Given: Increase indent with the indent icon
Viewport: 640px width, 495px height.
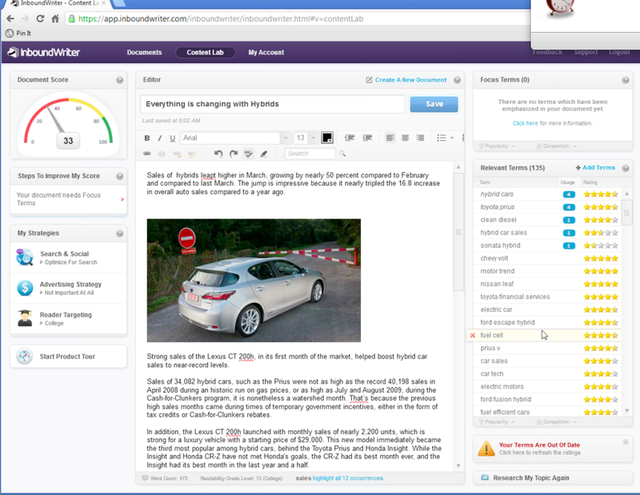Looking at the screenshot, I should (x=367, y=138).
